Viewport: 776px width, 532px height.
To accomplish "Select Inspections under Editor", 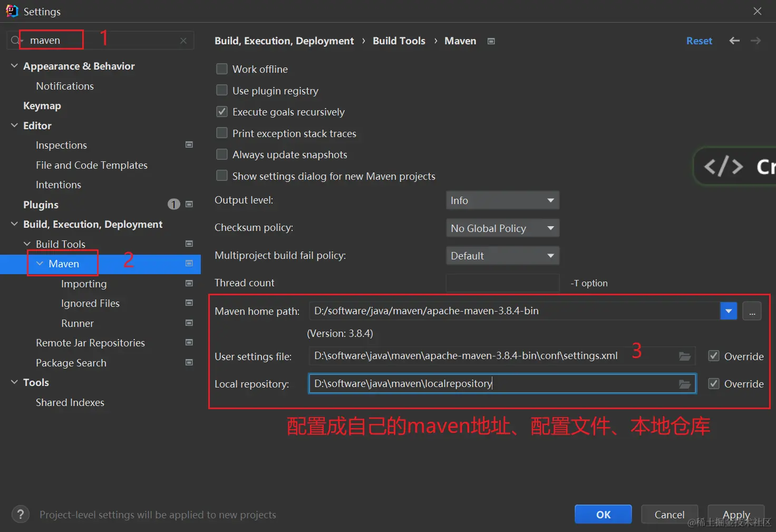I will [61, 145].
